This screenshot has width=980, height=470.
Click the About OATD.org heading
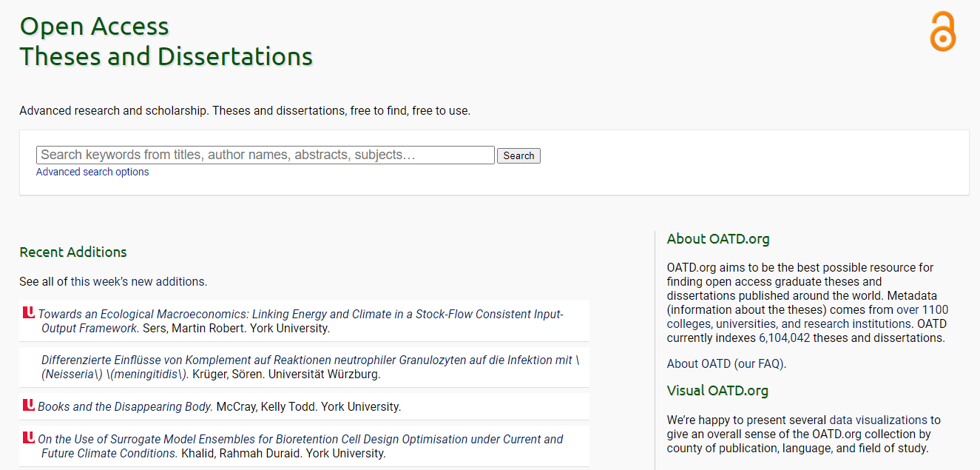718,239
